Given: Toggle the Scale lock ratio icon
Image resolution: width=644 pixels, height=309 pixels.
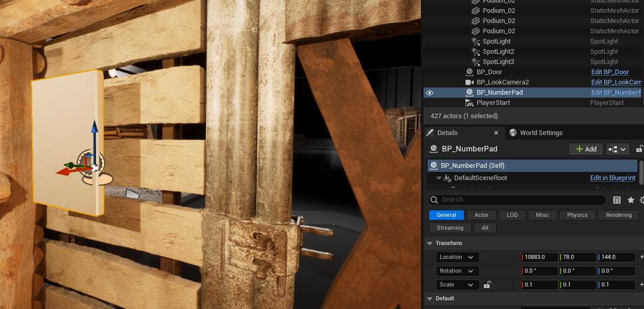Looking at the screenshot, I should [x=487, y=285].
